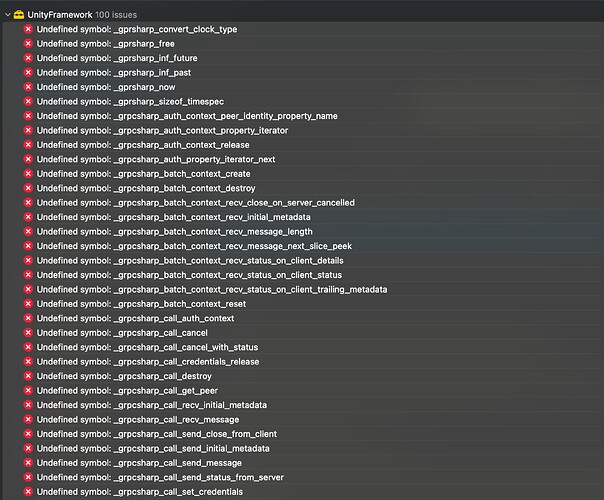This screenshot has height=500, width=604.
Task: Open the _grpcsharp_batch_context_recv_message_length issue
Action: click(182, 232)
